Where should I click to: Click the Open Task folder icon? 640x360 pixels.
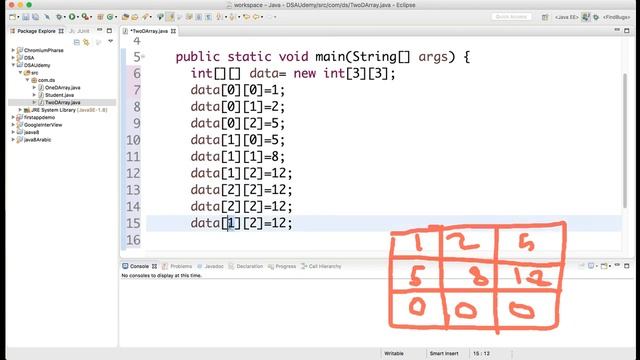point(135,17)
